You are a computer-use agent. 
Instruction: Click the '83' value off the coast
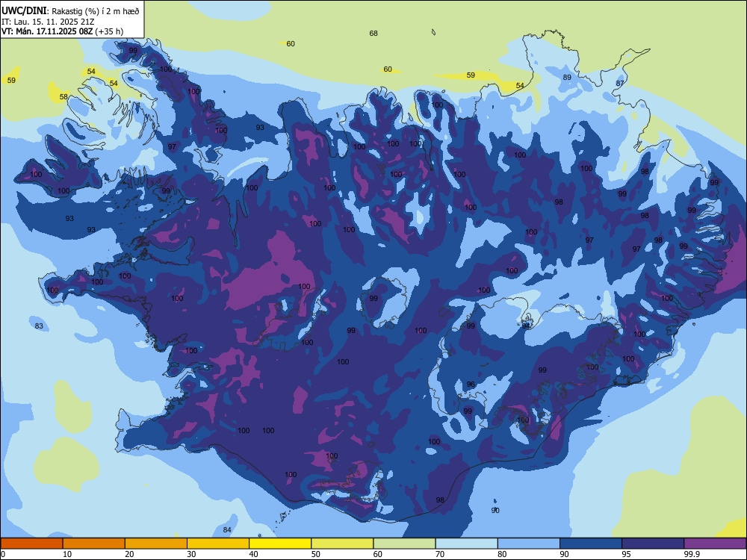pyautogui.click(x=39, y=326)
